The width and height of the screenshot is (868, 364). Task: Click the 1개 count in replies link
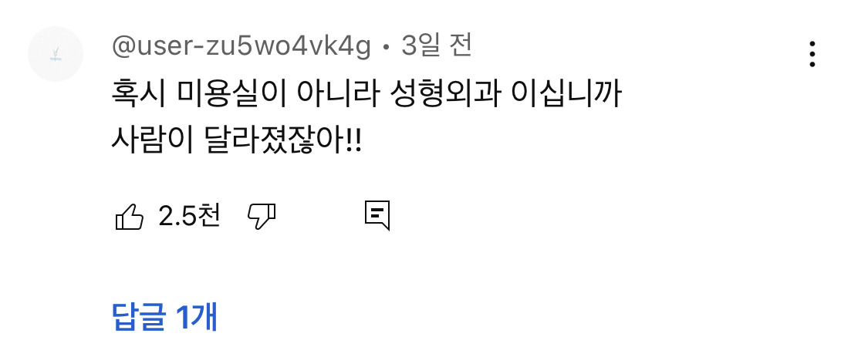click(x=197, y=316)
